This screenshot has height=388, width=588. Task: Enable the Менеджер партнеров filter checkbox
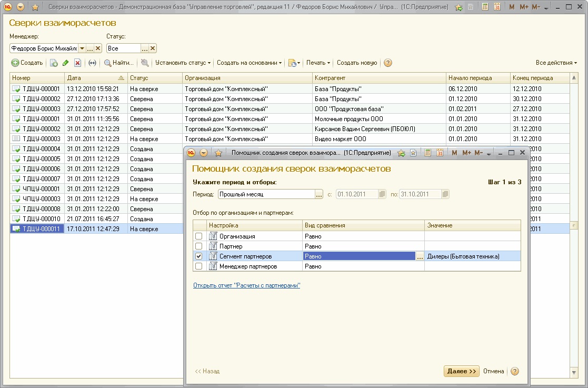(199, 266)
